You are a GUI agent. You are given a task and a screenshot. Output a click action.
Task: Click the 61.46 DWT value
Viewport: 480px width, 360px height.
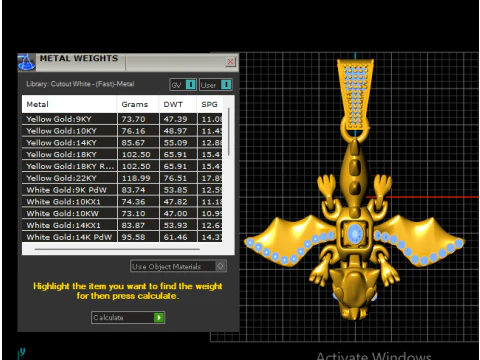tap(175, 237)
